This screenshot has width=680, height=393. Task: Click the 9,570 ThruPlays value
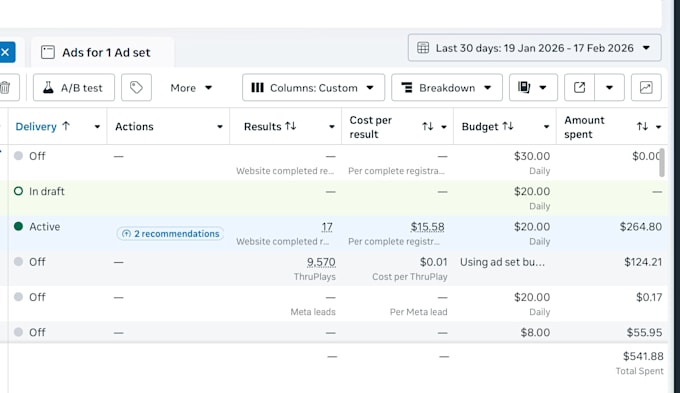tap(321, 262)
